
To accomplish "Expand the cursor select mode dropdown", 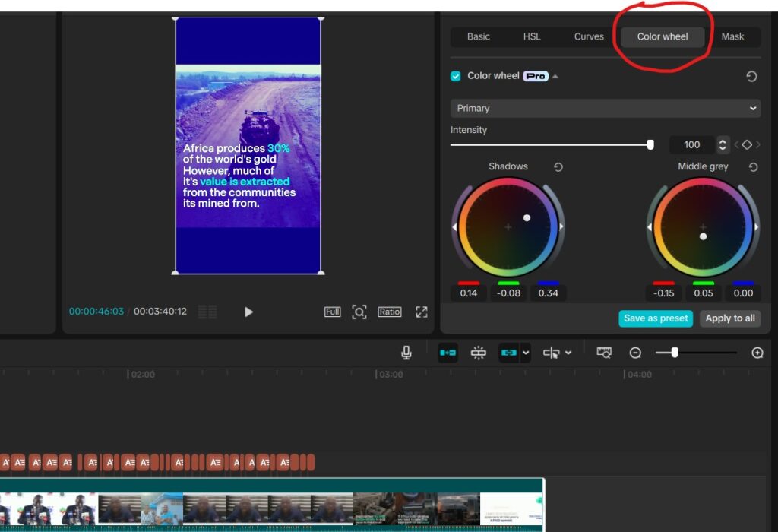I will pyautogui.click(x=568, y=353).
